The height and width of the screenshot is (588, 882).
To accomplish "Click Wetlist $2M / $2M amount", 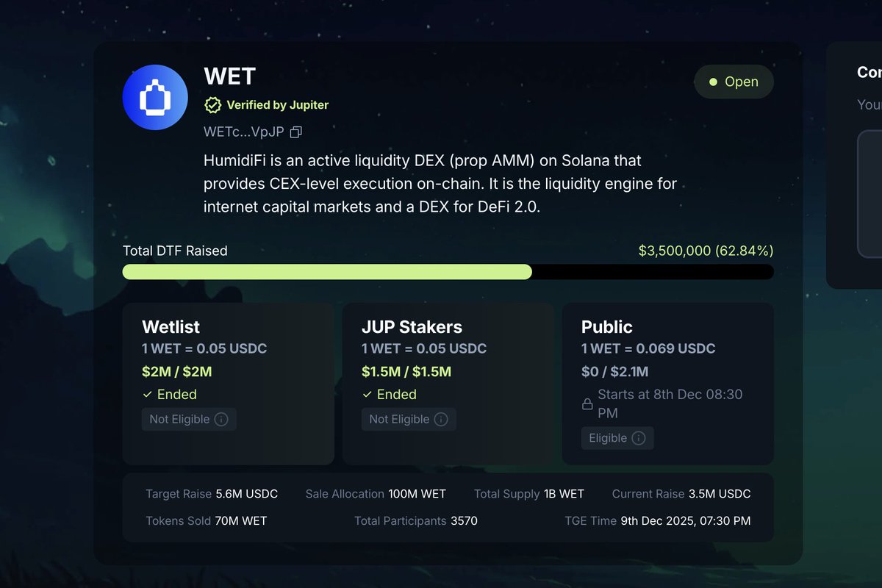I will 177,372.
